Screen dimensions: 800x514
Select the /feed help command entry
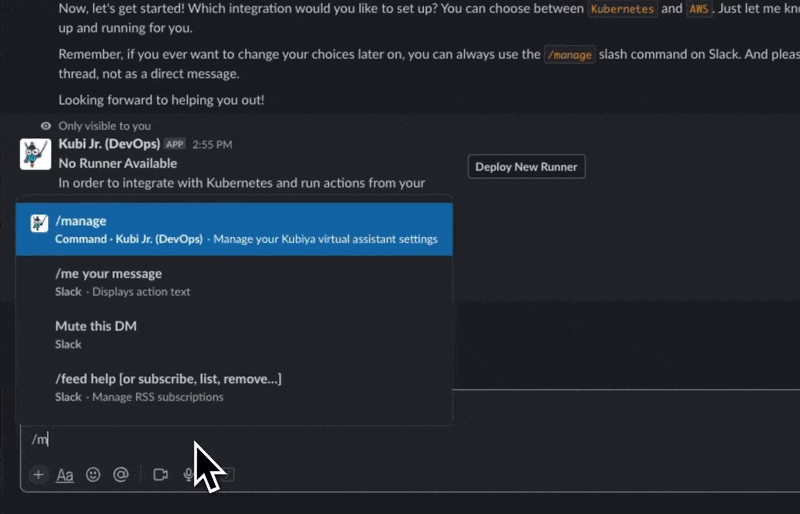pyautogui.click(x=235, y=387)
